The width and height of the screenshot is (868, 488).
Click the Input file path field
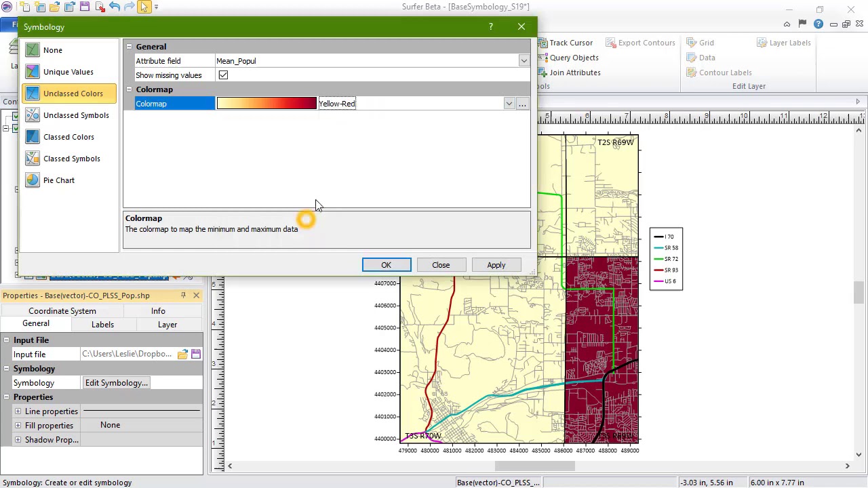point(127,354)
